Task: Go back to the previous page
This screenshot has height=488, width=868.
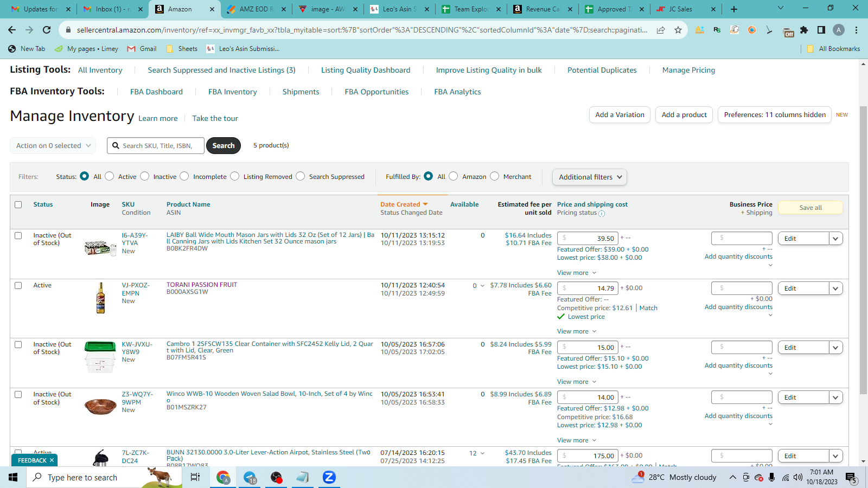Action: click(12, 30)
